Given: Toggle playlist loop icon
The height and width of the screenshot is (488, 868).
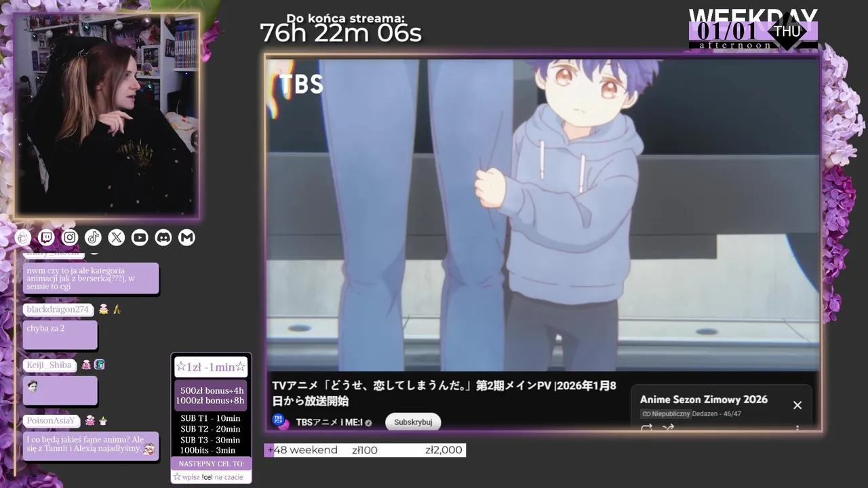Looking at the screenshot, I should click(x=646, y=428).
